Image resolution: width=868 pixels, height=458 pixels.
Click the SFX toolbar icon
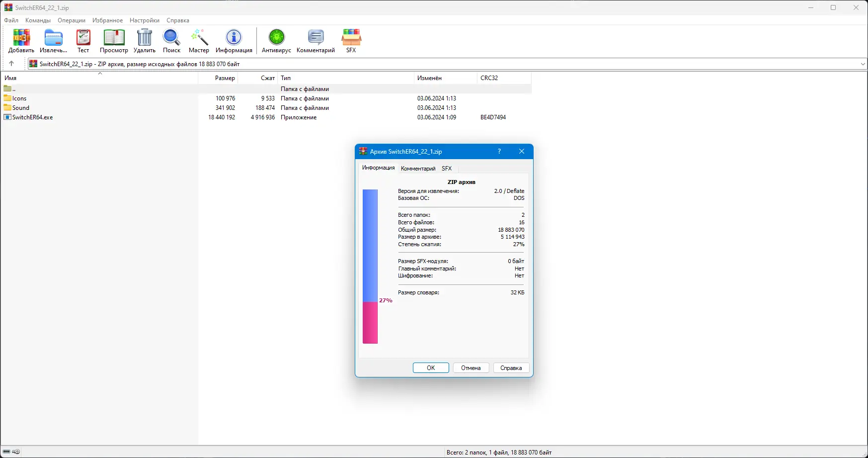coord(351,38)
